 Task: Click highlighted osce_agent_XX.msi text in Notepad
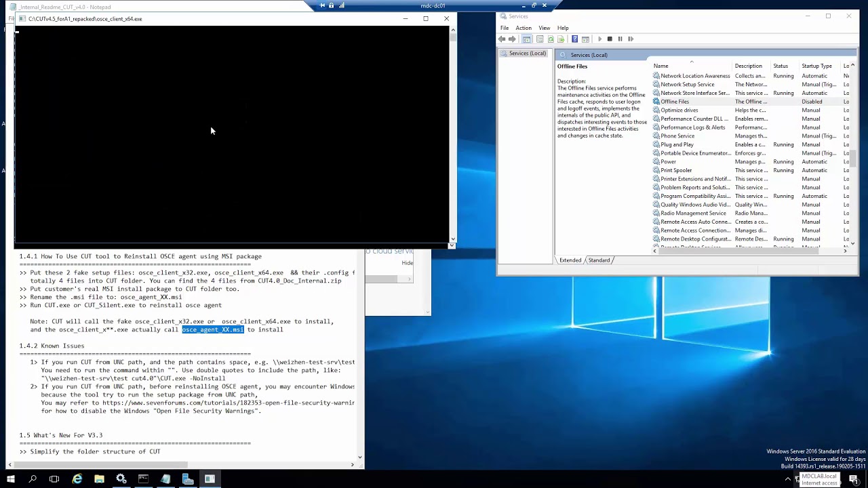[x=212, y=329]
